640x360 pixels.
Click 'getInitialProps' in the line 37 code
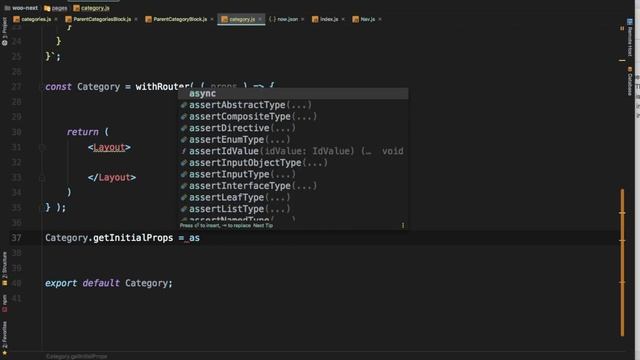tap(133, 238)
